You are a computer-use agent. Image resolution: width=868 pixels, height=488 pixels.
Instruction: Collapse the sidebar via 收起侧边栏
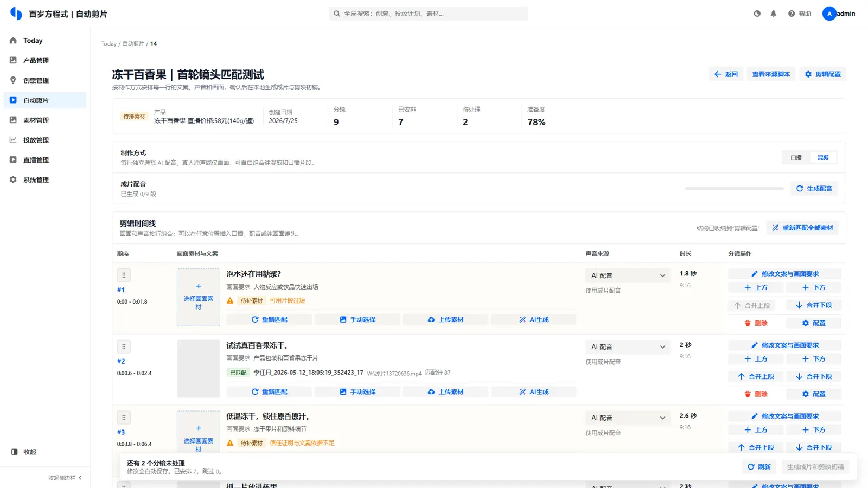click(65, 478)
